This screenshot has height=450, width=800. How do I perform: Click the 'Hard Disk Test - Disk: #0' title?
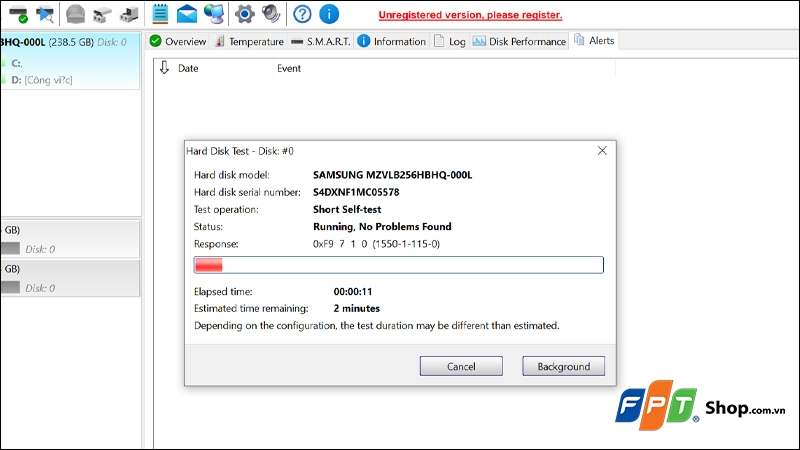240,151
